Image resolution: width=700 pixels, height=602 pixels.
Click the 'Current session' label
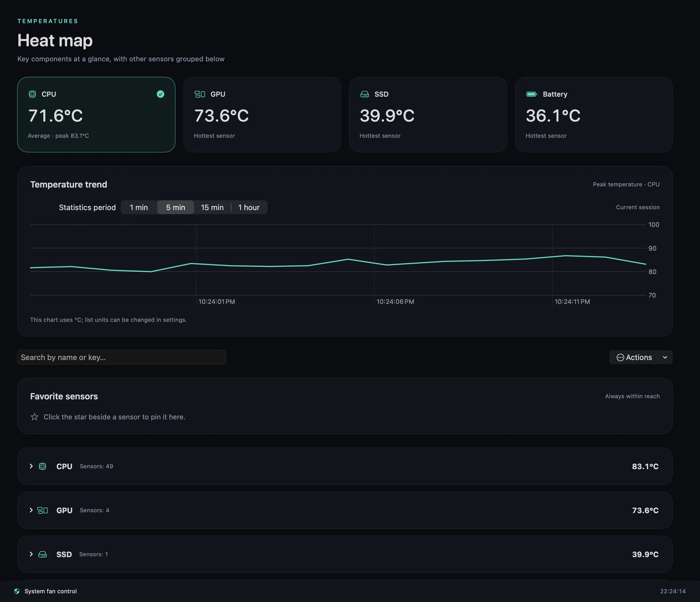[638, 207]
